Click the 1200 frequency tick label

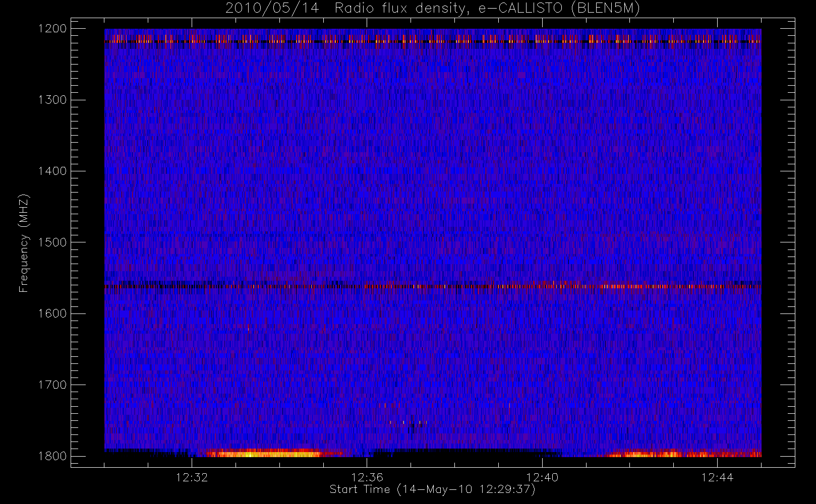tap(52, 28)
